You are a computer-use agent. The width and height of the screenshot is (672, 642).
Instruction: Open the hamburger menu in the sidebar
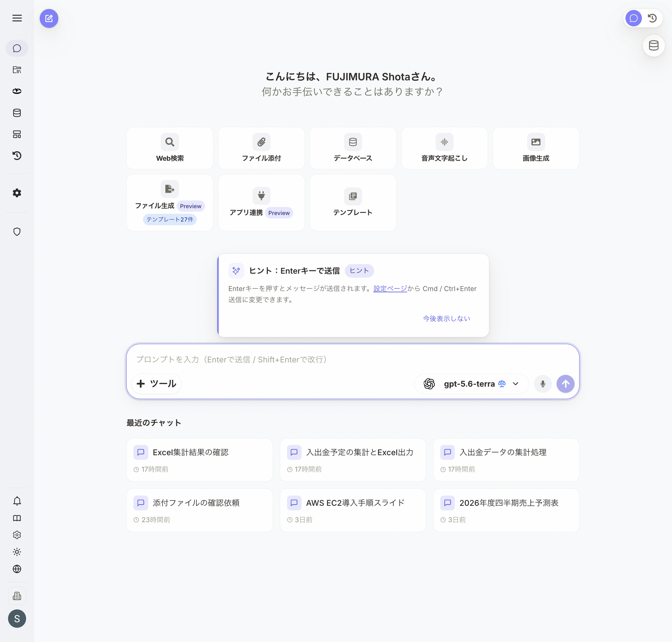[x=17, y=18]
